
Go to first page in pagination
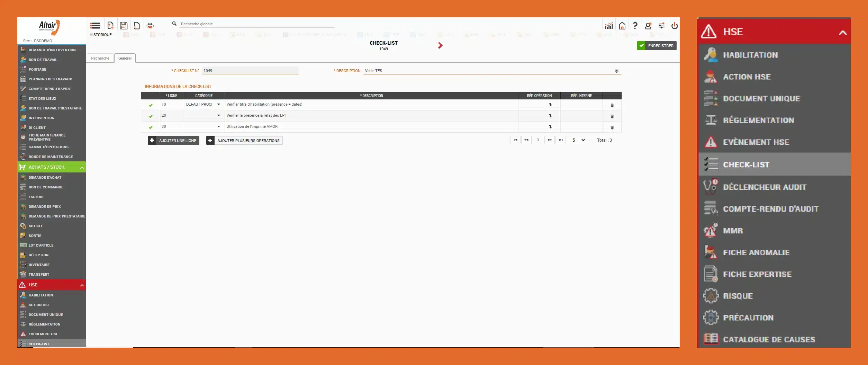(515, 140)
